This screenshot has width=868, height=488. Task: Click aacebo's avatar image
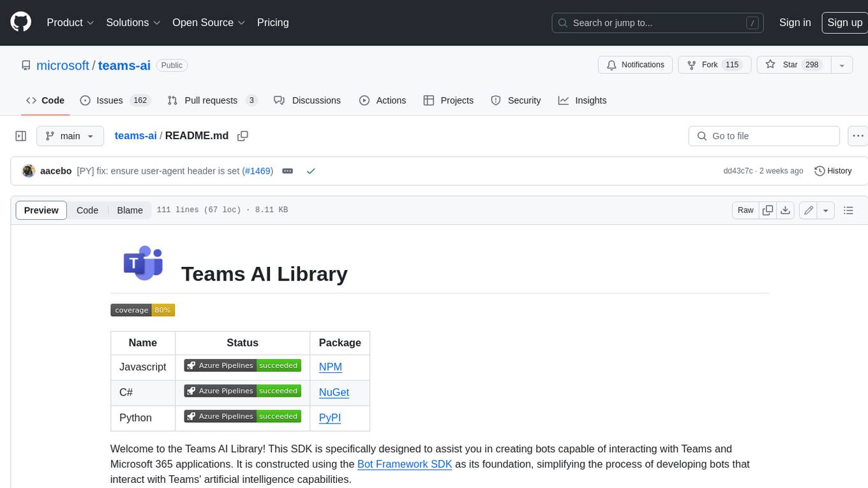tap(28, 171)
